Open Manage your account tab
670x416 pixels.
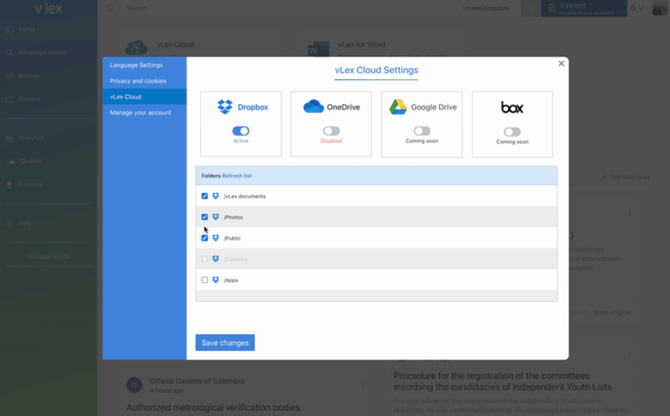(x=144, y=112)
